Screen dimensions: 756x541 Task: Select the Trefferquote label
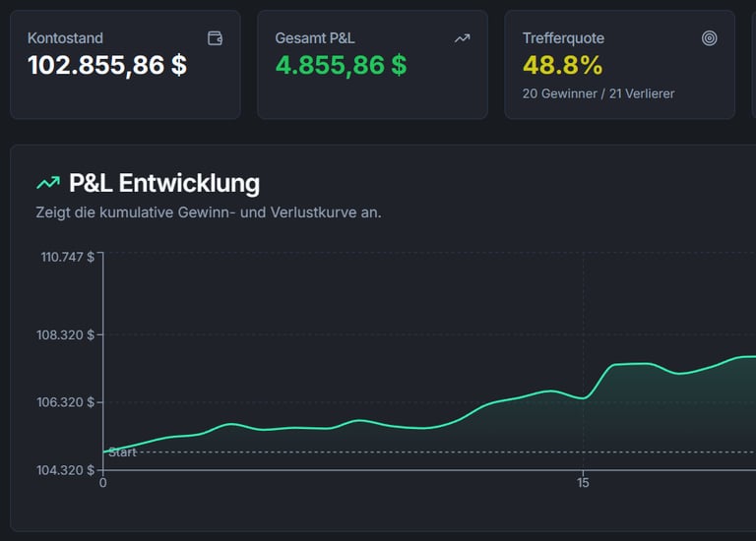pos(563,38)
